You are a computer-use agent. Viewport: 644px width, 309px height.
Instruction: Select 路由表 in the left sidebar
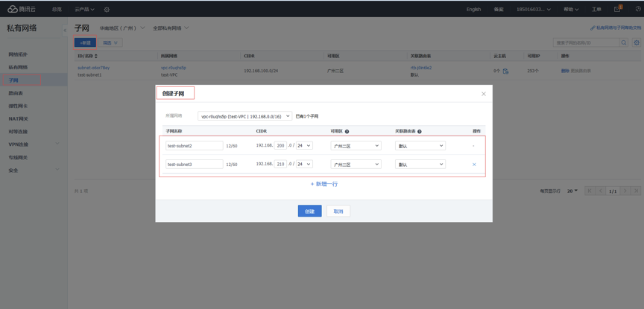click(16, 93)
